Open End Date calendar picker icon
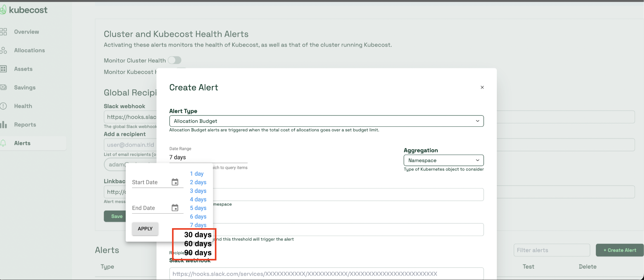 175,208
